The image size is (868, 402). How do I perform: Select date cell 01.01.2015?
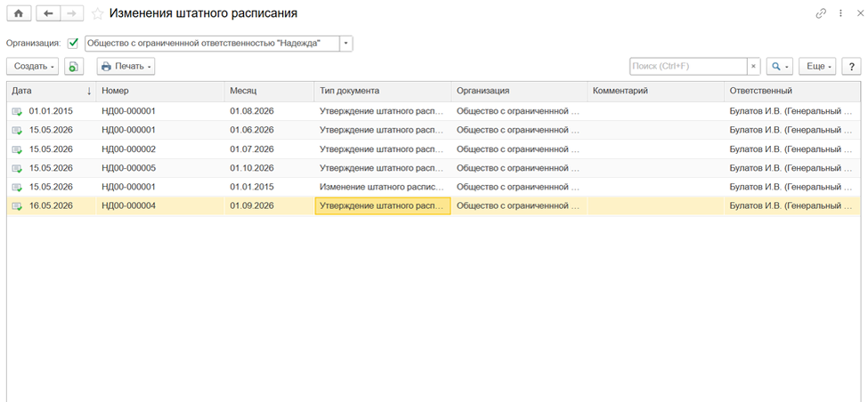[x=51, y=111]
